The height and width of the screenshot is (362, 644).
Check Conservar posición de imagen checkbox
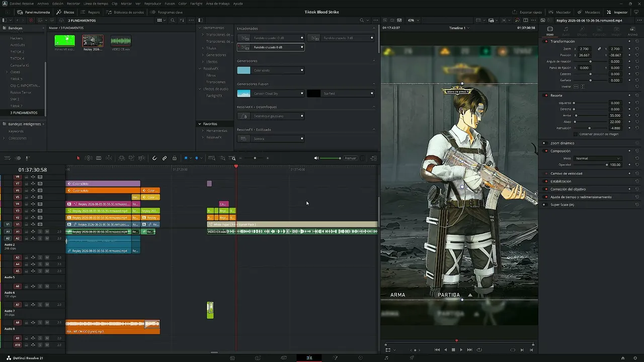click(576, 134)
